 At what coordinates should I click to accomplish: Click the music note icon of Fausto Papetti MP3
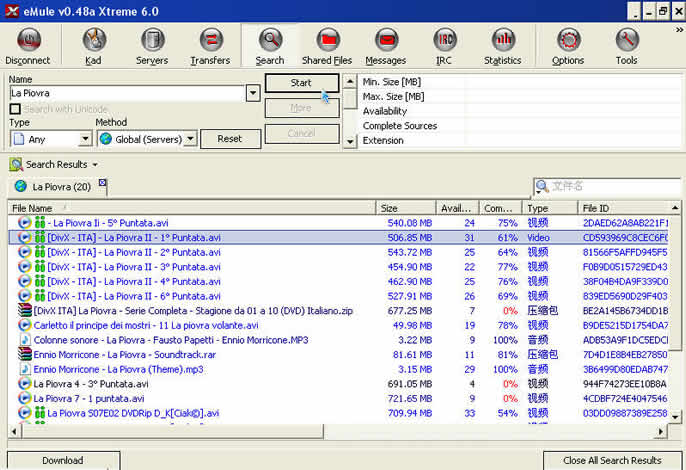point(25,340)
